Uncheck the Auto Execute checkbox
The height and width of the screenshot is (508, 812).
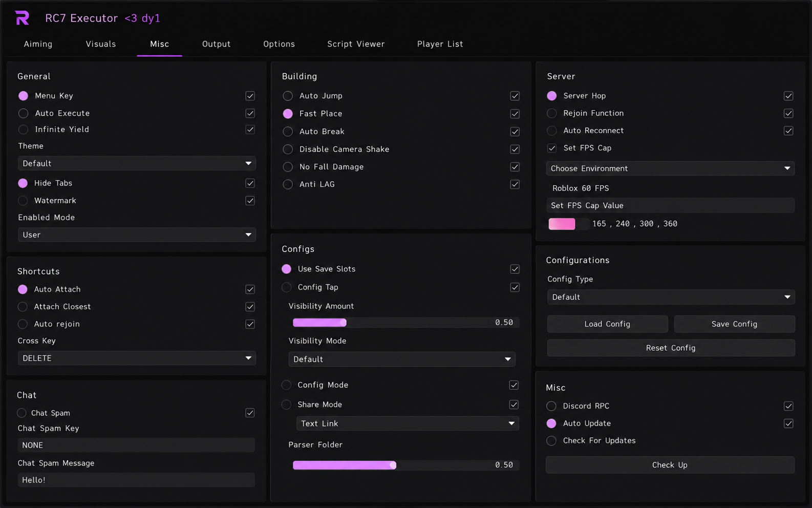(250, 113)
